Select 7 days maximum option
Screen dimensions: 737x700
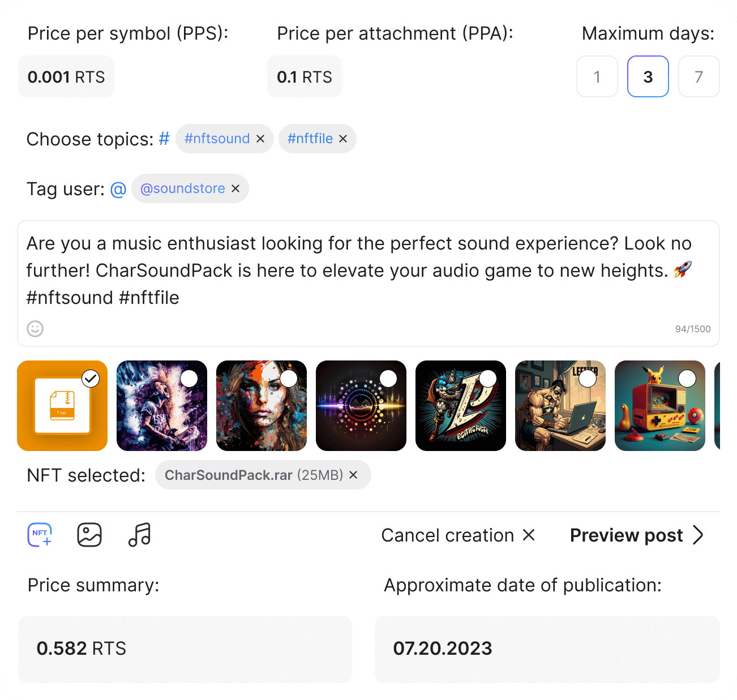699,76
